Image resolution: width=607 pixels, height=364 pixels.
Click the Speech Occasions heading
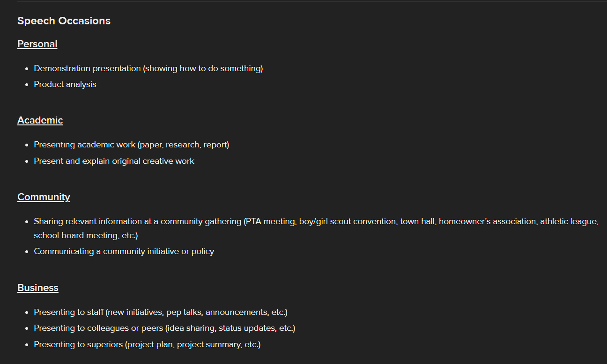[x=64, y=21]
